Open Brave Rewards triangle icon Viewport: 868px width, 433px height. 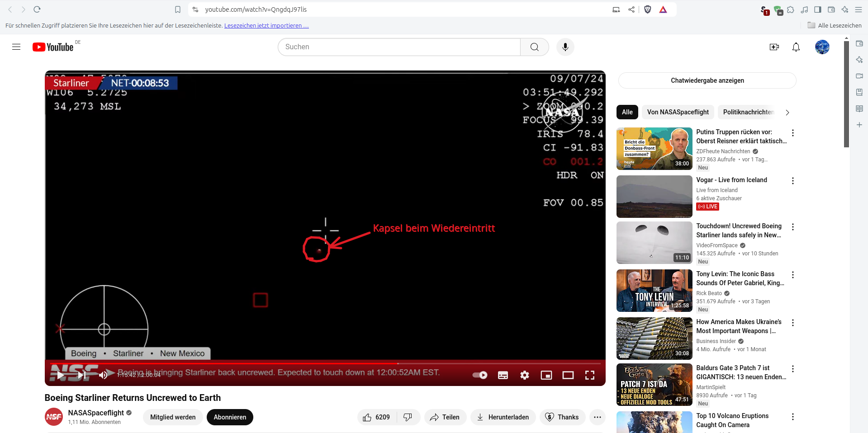(x=663, y=9)
